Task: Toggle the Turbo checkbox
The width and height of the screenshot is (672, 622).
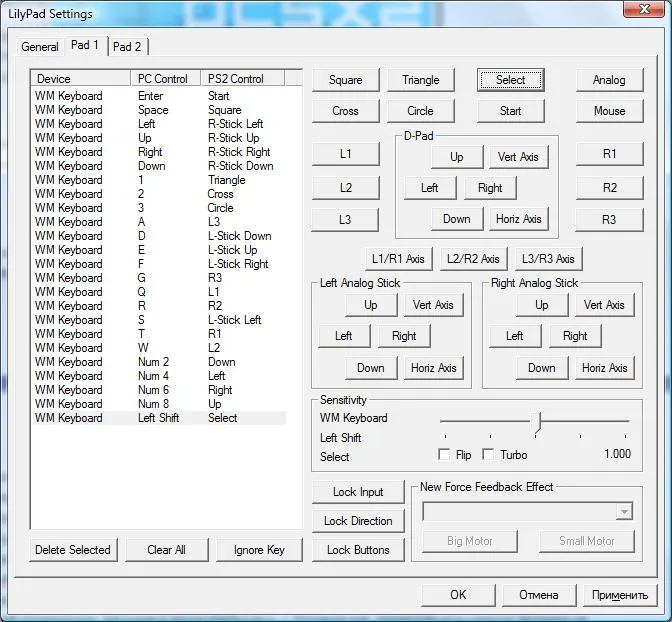Action: (x=488, y=455)
